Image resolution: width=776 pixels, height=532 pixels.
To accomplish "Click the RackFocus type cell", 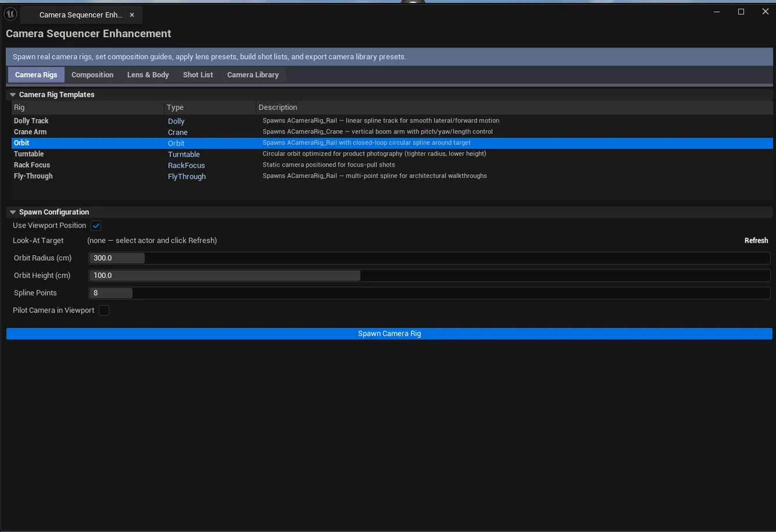I will [x=187, y=166].
